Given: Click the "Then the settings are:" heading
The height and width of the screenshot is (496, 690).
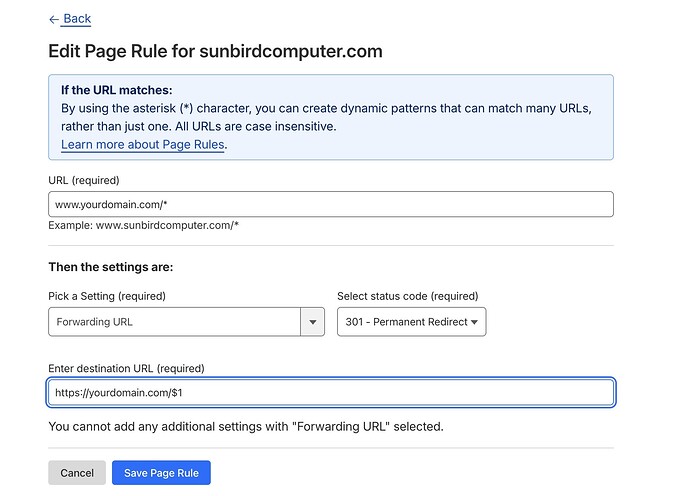Looking at the screenshot, I should (111, 267).
